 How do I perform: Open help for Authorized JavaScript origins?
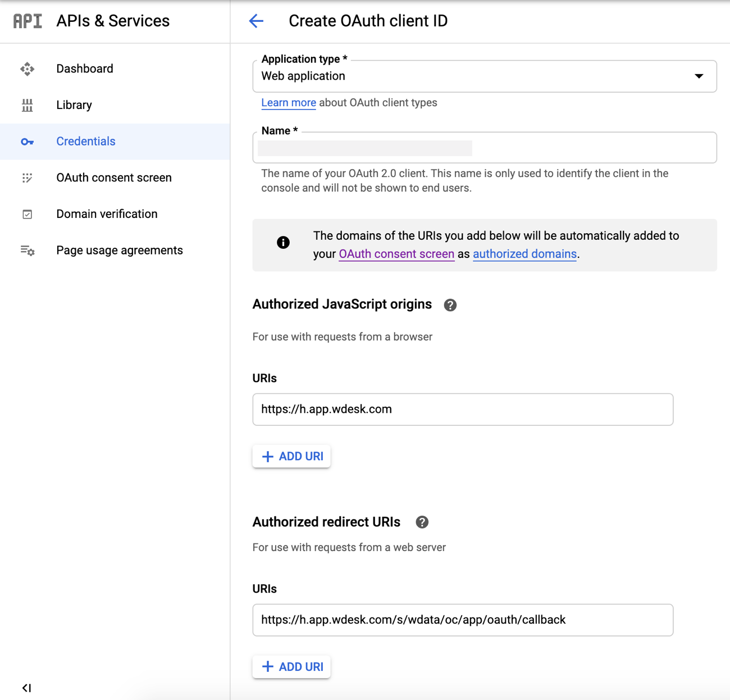point(450,304)
